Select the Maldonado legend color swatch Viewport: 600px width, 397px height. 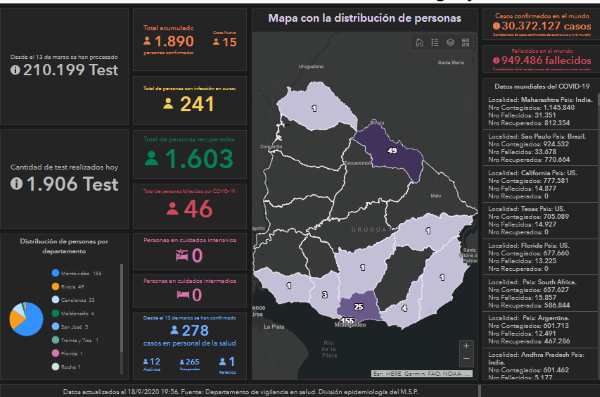coord(55,313)
